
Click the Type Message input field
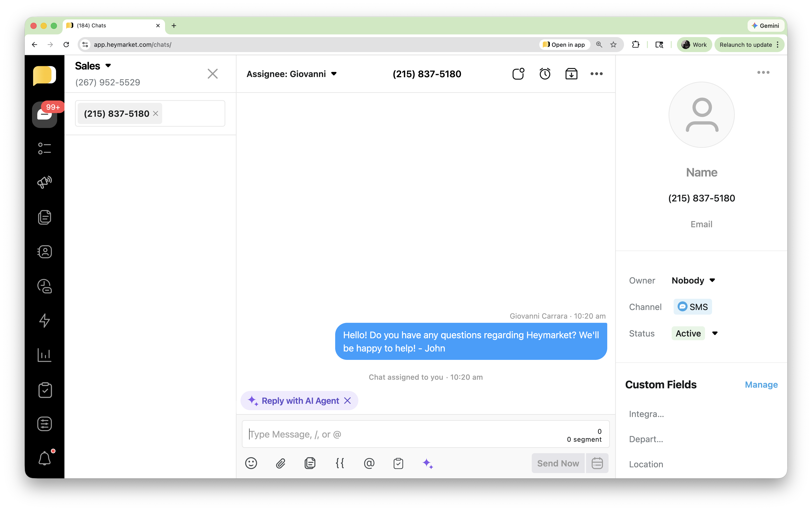click(x=405, y=434)
